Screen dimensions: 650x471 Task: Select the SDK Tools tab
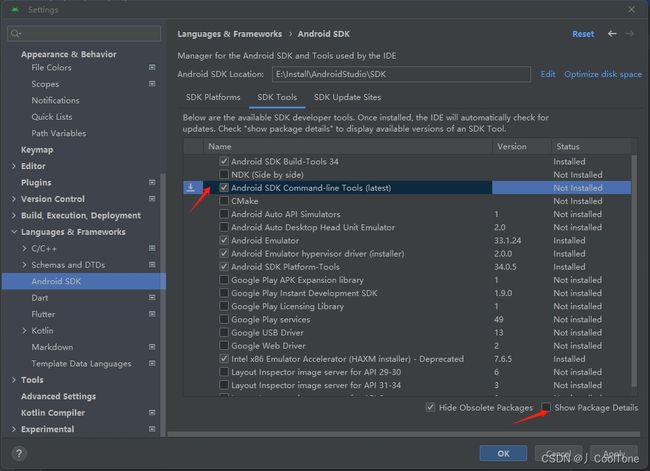(x=277, y=97)
